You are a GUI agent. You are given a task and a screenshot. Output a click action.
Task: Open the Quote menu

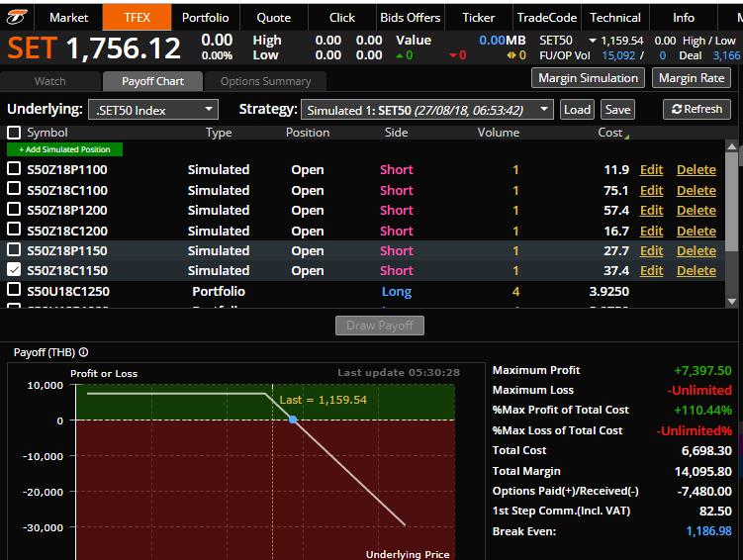(x=273, y=18)
